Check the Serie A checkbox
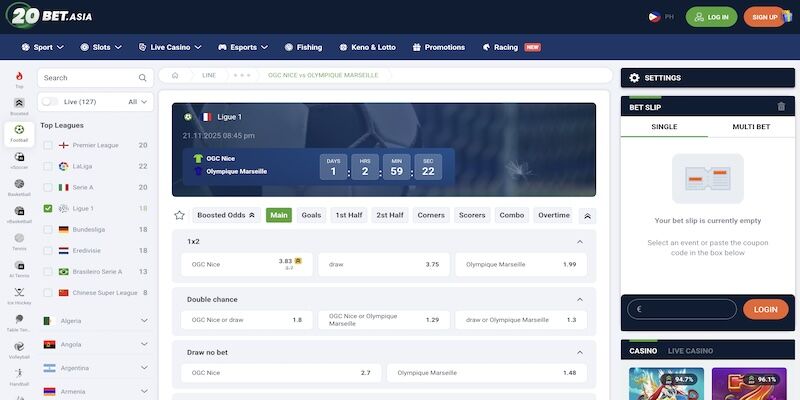The width and height of the screenshot is (800, 400). [x=48, y=187]
